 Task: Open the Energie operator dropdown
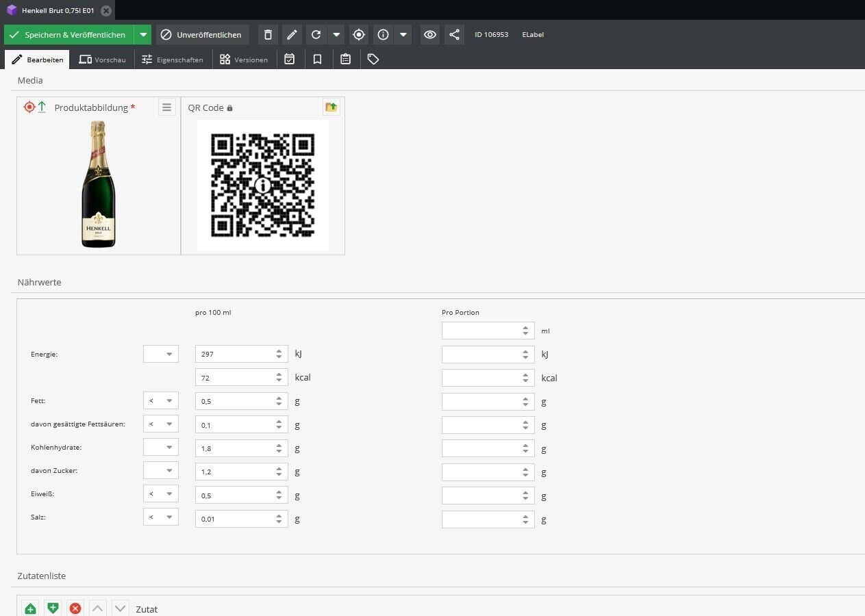point(161,354)
